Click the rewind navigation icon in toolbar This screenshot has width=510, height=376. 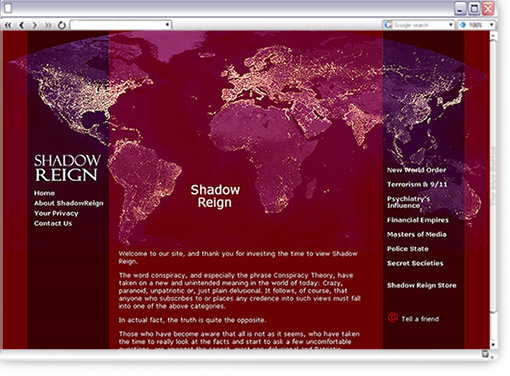(x=8, y=25)
